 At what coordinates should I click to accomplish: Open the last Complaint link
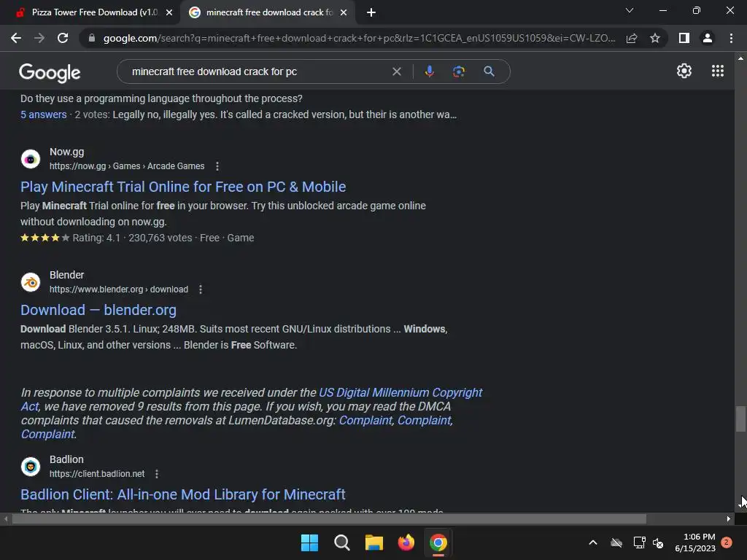tap(47, 435)
